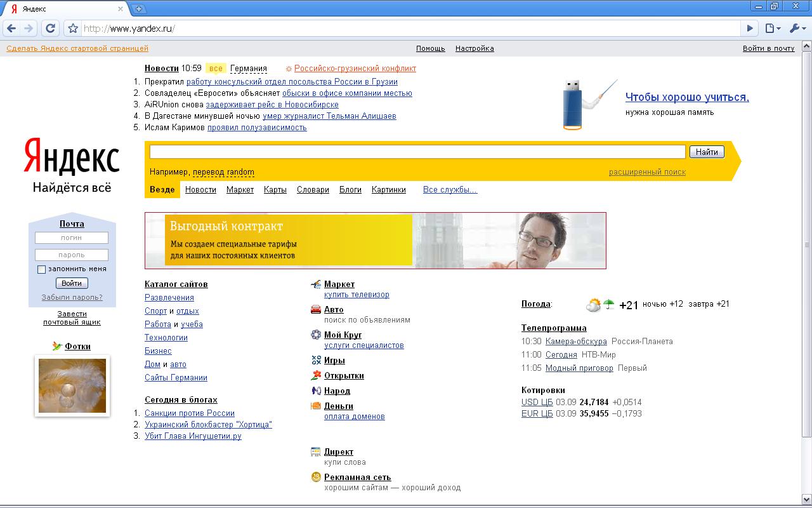
Task: Open Каталог сайтов heading link
Action: pyautogui.click(x=176, y=284)
